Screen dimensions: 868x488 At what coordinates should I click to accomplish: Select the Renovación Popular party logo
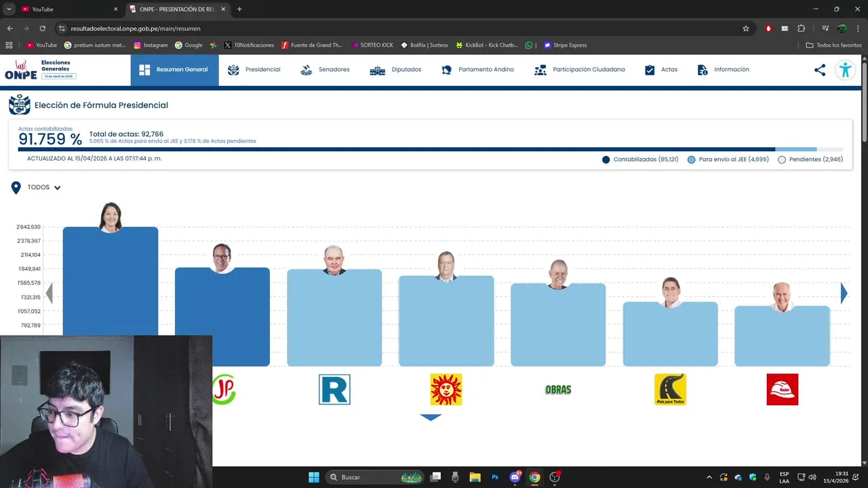pos(334,390)
